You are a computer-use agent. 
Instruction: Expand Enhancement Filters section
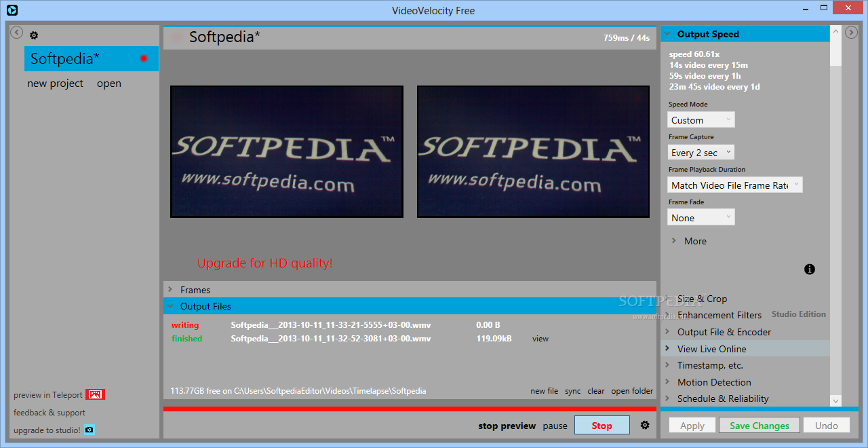pyautogui.click(x=745, y=315)
